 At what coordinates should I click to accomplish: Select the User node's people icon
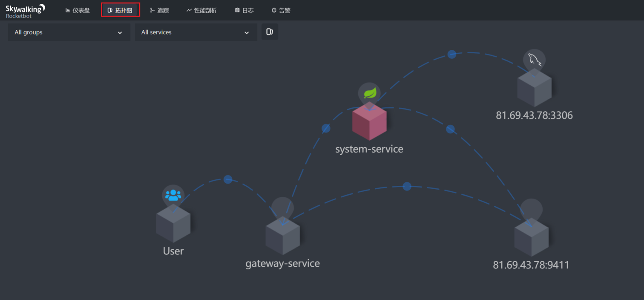tap(173, 195)
